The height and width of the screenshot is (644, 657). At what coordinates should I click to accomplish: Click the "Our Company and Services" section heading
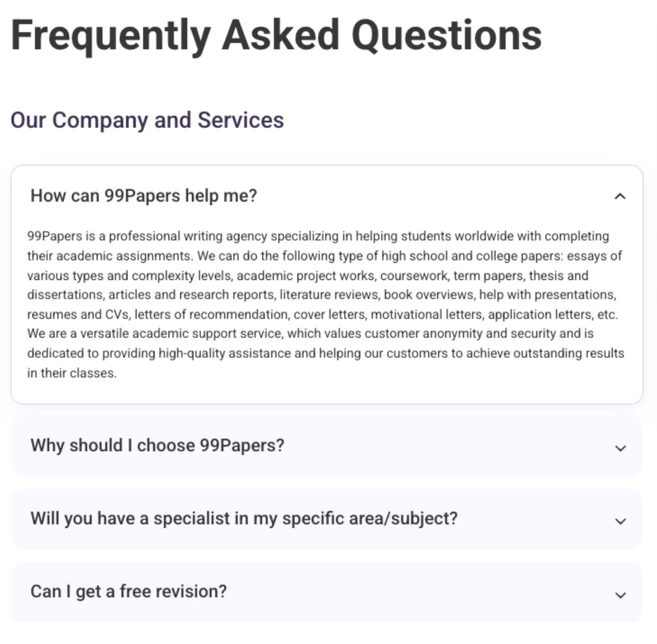[x=147, y=120]
